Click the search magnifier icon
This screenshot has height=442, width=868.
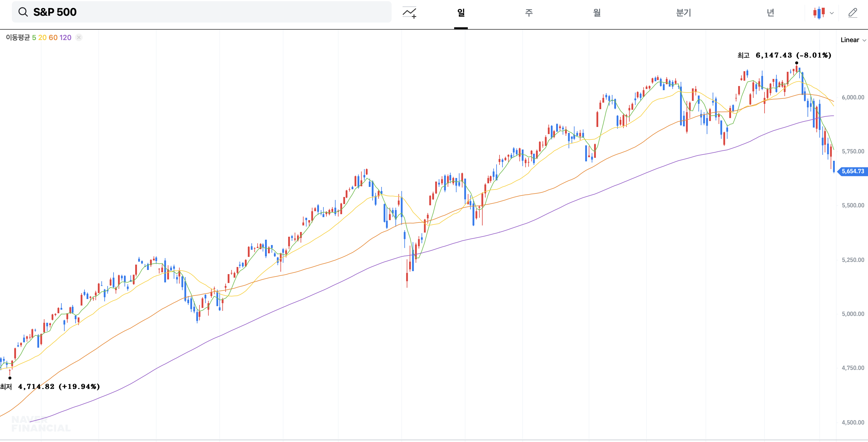coord(23,12)
